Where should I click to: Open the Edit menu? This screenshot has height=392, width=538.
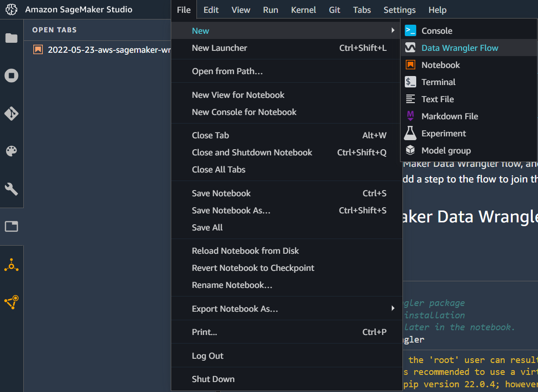pos(211,10)
